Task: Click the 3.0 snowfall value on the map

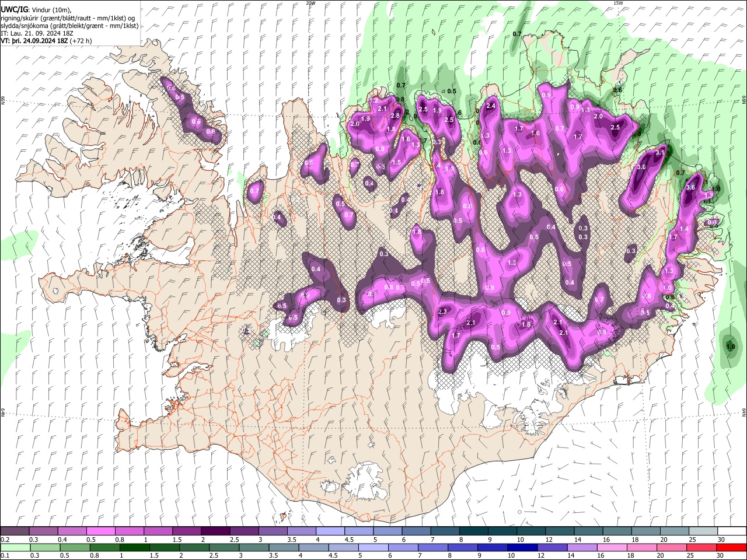Action: [x=641, y=167]
